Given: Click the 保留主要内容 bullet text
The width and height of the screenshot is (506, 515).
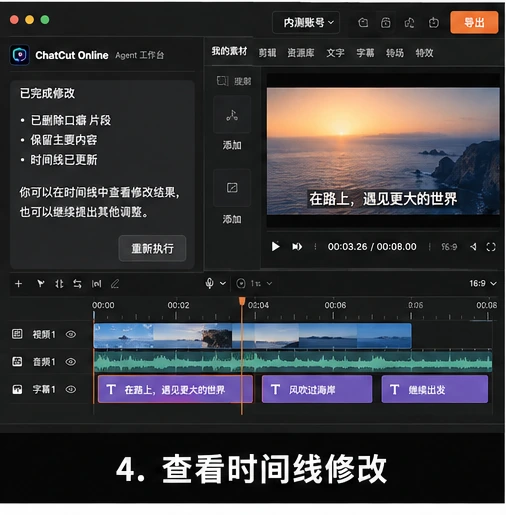Looking at the screenshot, I should coord(64,140).
